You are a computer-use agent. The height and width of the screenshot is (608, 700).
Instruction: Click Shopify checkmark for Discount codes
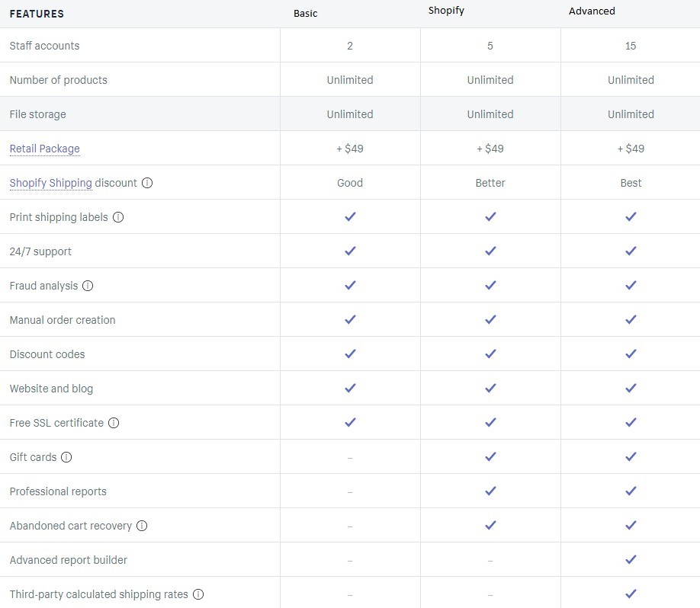pyautogui.click(x=490, y=354)
